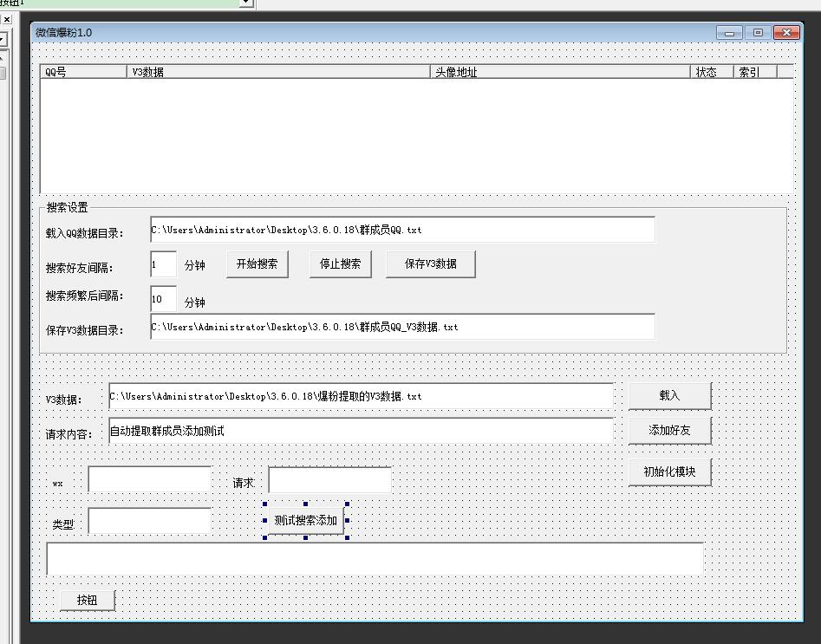Select the 搜索好友间隔 label
This screenshot has width=821, height=644.
(79, 268)
